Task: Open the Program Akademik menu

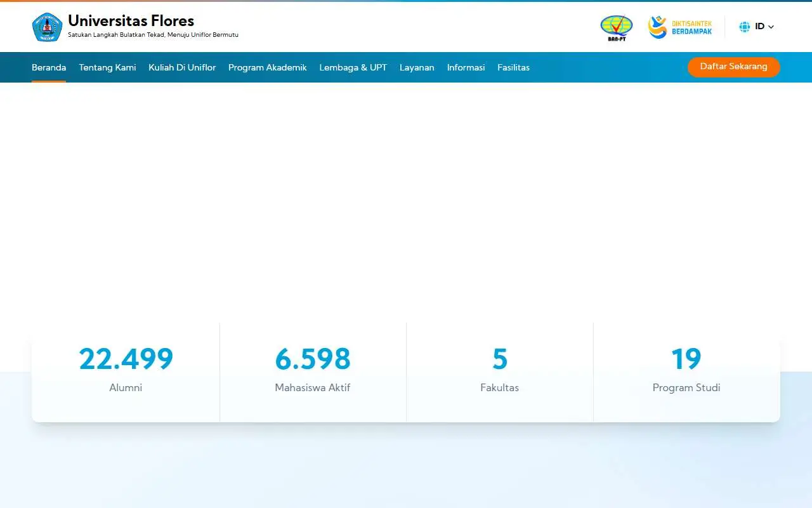Action: point(267,67)
